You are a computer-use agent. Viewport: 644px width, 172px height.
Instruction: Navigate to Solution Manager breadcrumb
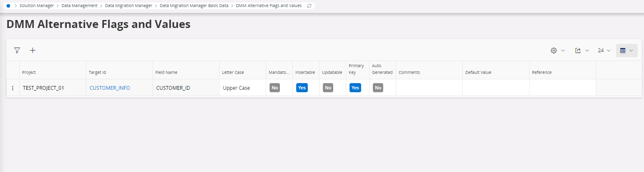coord(37,6)
